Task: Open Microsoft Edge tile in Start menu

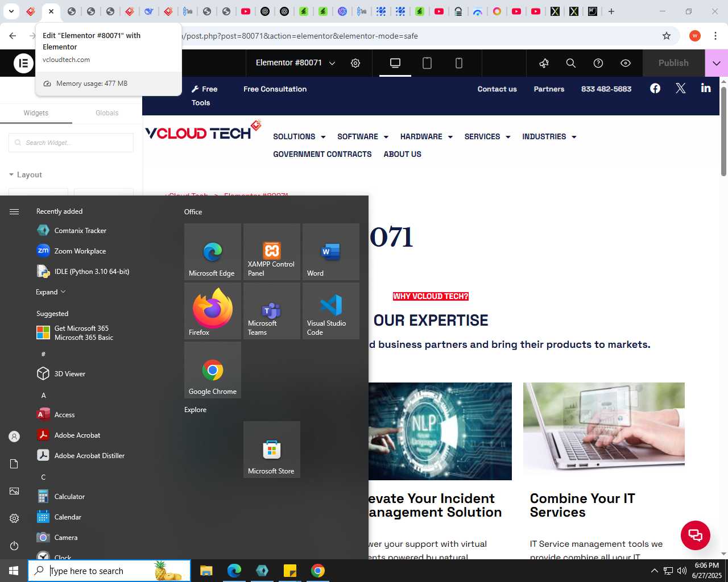Action: pos(213,251)
